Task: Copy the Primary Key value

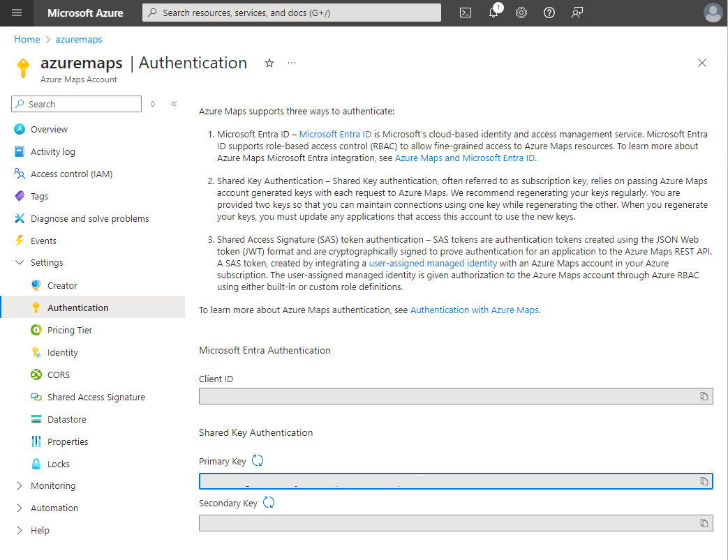Action: pos(704,481)
